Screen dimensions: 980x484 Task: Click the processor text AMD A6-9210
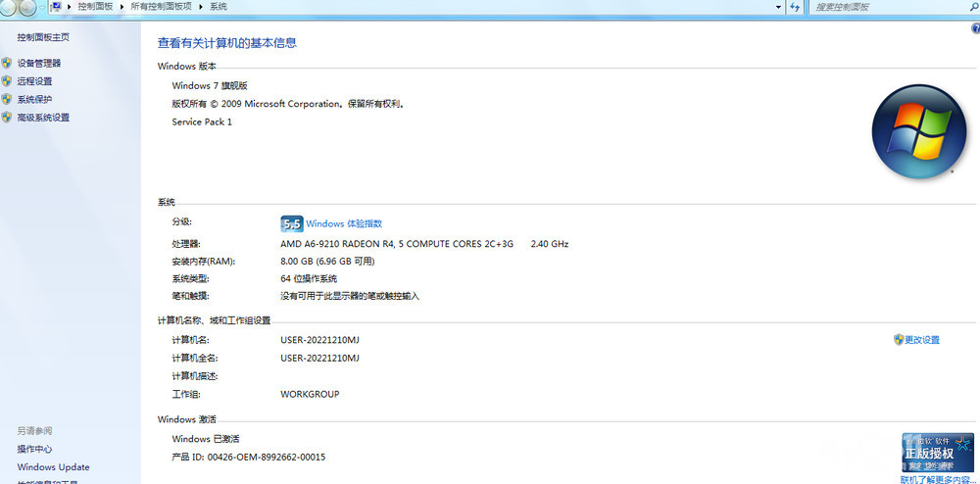[397, 244]
